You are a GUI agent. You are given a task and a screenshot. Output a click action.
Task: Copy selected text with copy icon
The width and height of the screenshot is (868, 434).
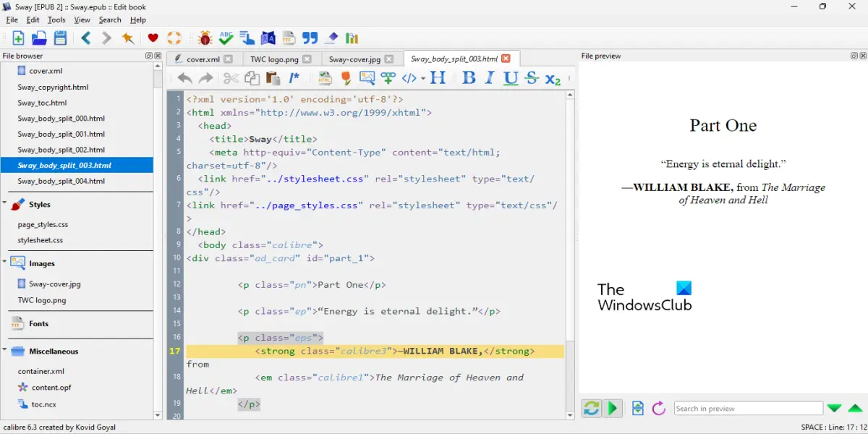(x=252, y=78)
